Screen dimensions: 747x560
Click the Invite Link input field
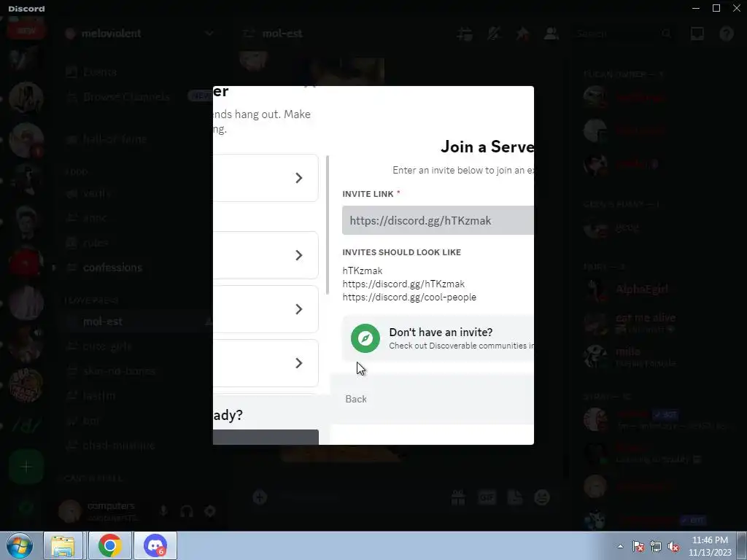438,220
